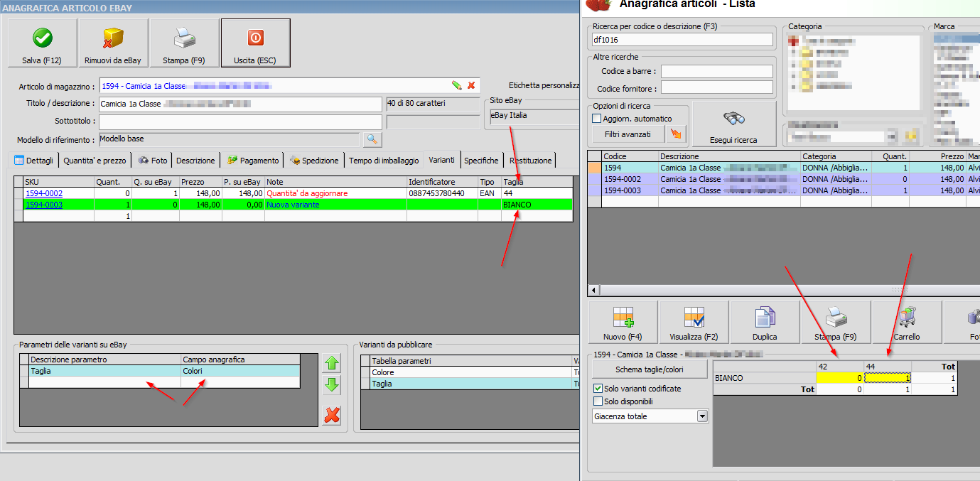Click the Codice column header in article list
980x481 pixels.
[x=630, y=156]
